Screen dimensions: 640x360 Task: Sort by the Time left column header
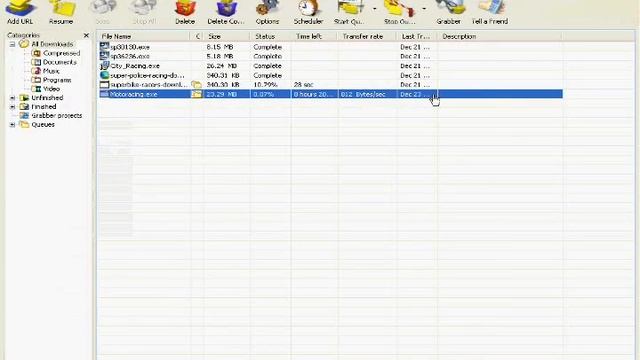coord(314,36)
